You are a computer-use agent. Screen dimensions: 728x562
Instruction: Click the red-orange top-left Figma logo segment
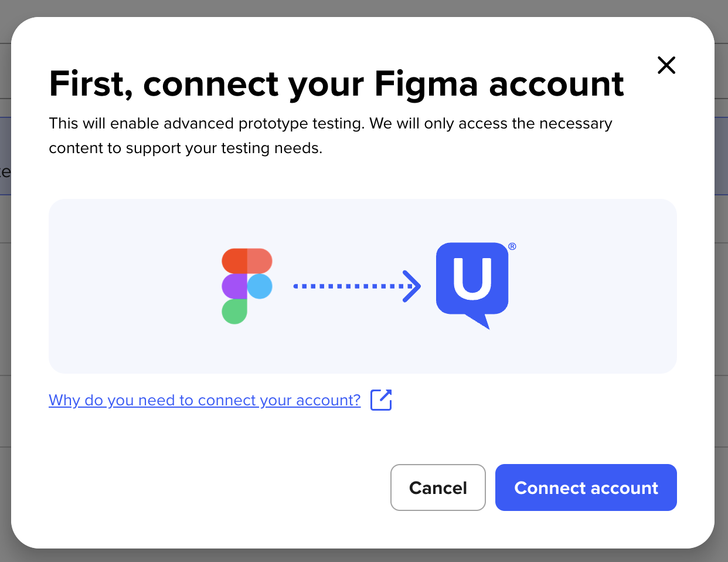(234, 261)
